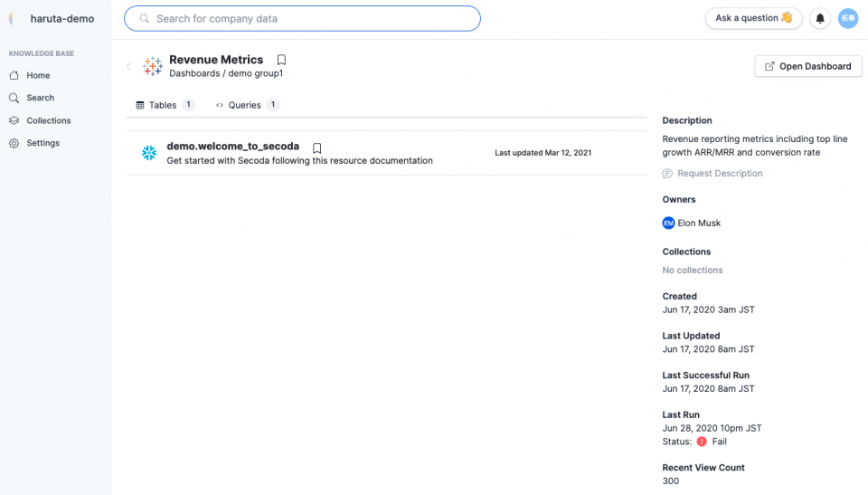Image resolution: width=868 pixels, height=495 pixels.
Task: Focus the Search for company data field
Action: (302, 18)
